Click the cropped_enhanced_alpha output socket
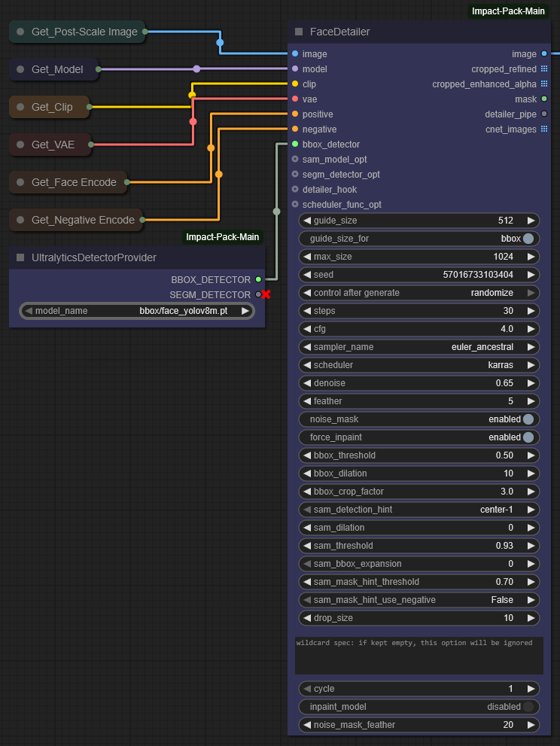This screenshot has height=746, width=560. pyautogui.click(x=544, y=84)
